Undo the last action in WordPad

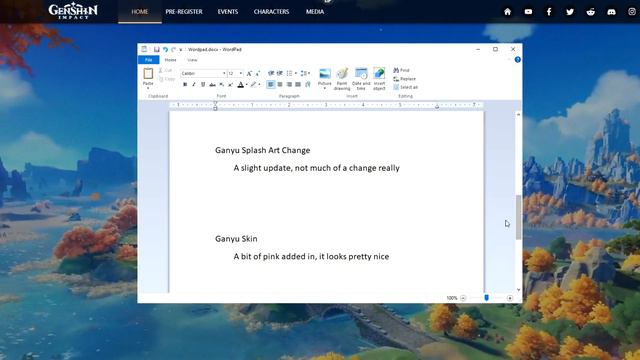165,49
